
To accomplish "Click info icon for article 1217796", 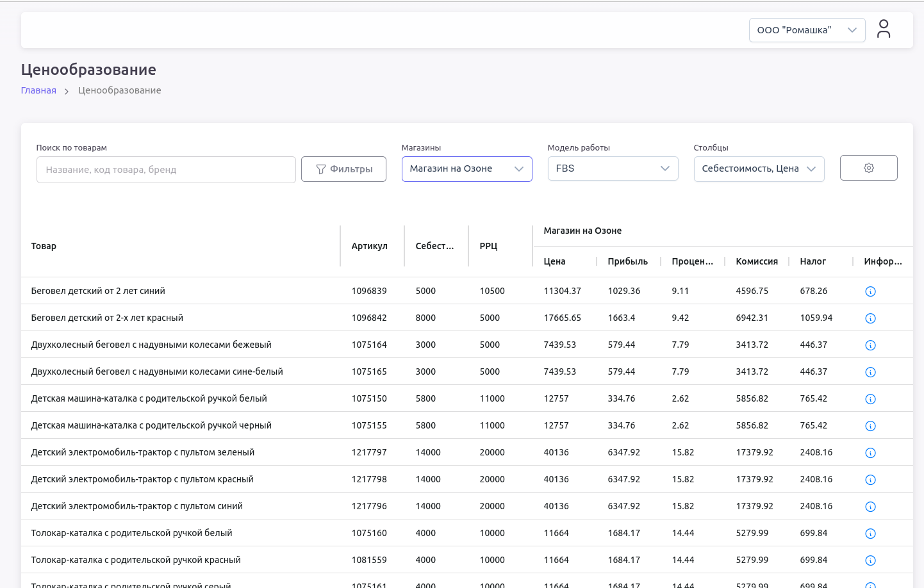I will coord(870,507).
